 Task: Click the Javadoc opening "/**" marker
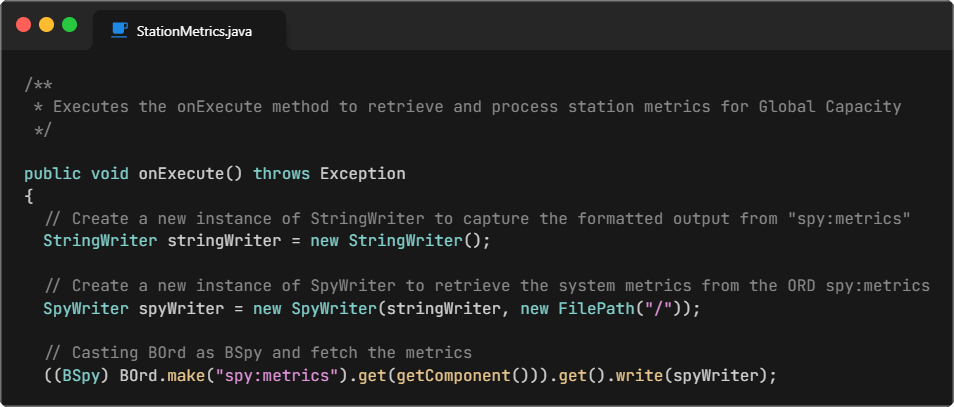coord(38,84)
